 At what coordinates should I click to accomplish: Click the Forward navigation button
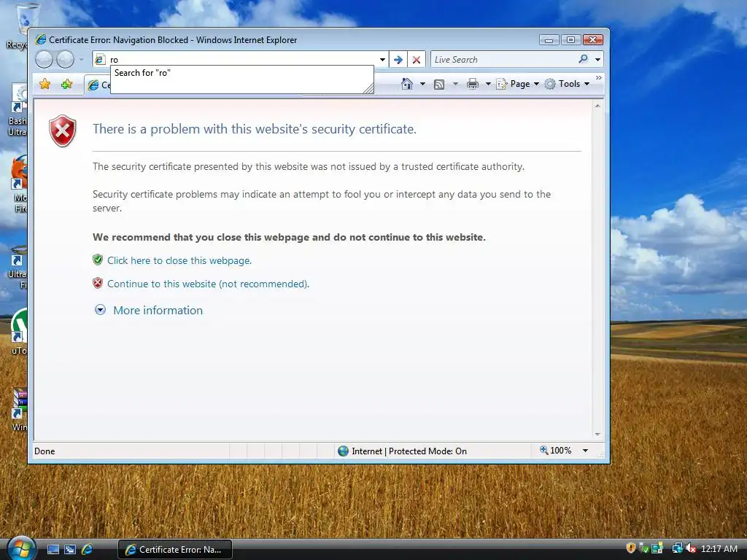pyautogui.click(x=65, y=60)
